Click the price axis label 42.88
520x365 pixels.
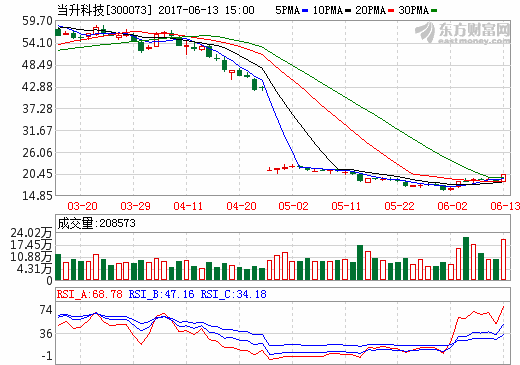[x=37, y=87]
